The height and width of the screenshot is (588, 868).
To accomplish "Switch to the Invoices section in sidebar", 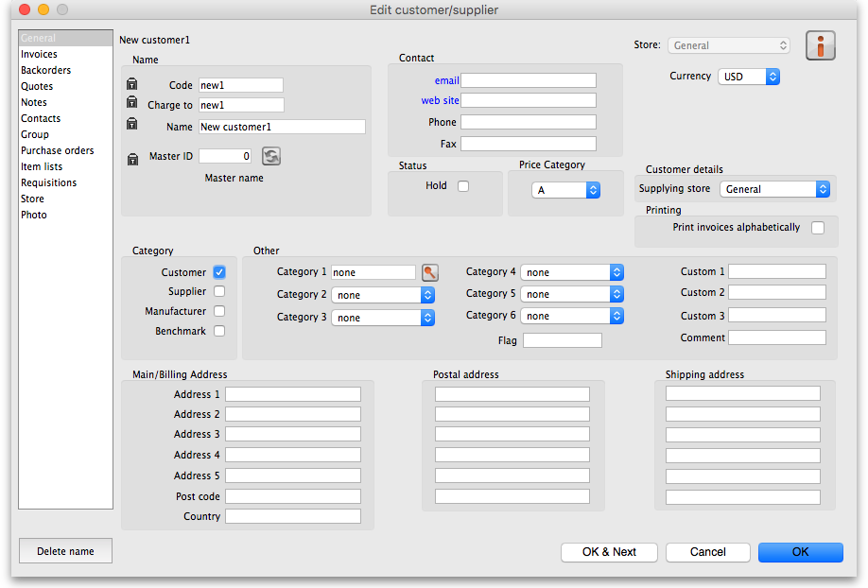I will click(40, 55).
